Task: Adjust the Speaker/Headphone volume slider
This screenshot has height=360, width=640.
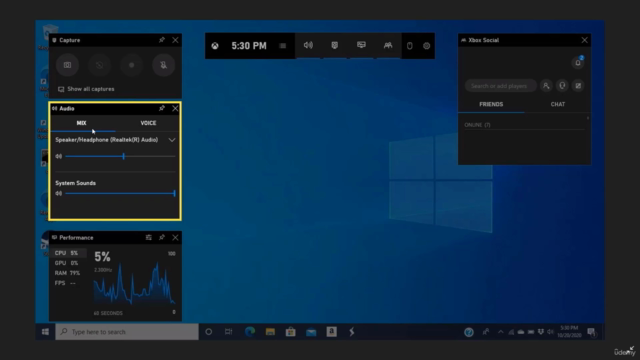Action: pos(120,156)
